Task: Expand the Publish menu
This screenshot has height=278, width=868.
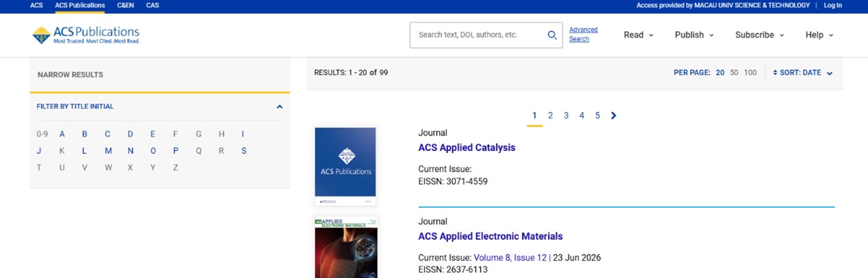Action: 694,35
